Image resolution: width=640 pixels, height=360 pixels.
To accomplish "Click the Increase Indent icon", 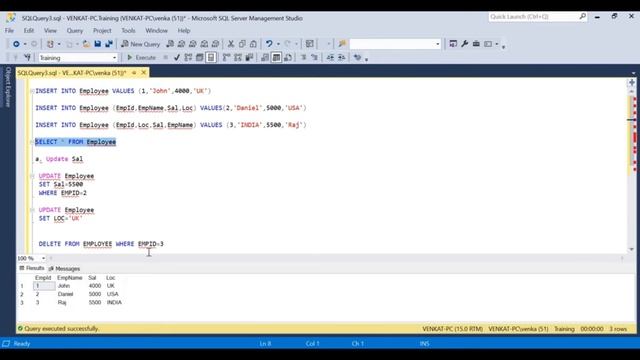I will click(342, 58).
